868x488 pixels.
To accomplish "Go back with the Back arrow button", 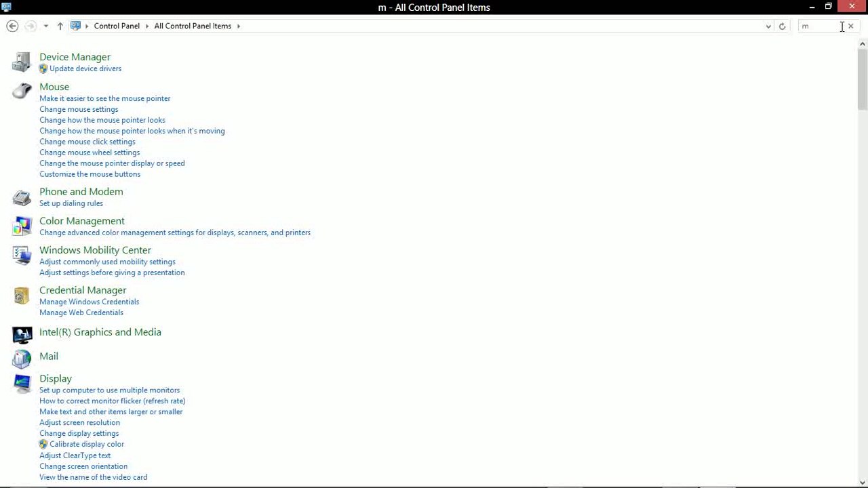I will click(12, 26).
